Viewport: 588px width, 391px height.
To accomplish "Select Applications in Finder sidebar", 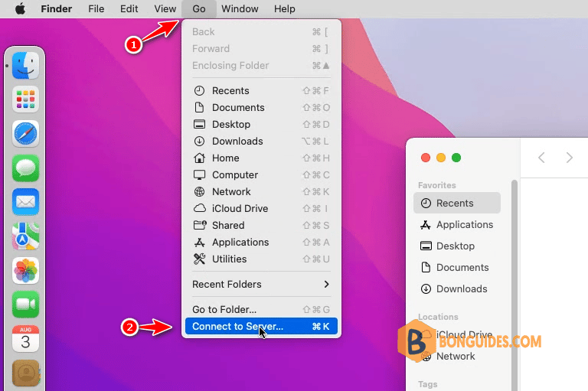I will pos(457,224).
